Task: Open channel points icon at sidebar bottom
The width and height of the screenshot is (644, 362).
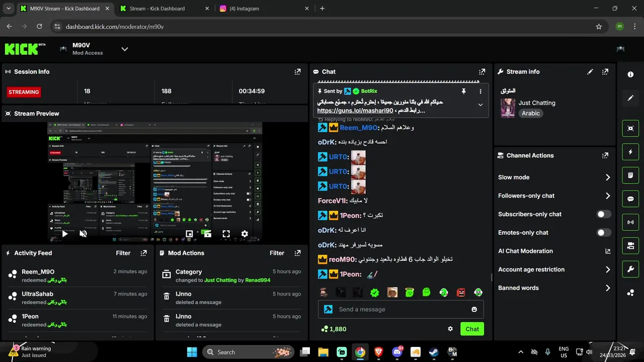Action: 630,293
